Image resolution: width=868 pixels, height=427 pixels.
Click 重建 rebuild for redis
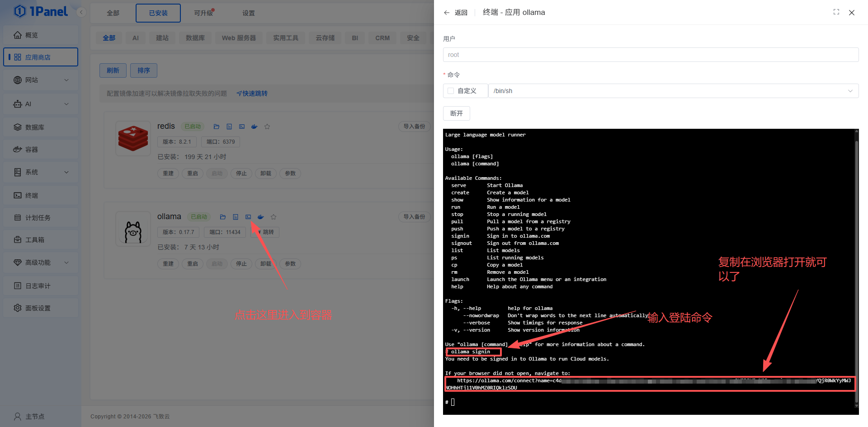(x=168, y=174)
